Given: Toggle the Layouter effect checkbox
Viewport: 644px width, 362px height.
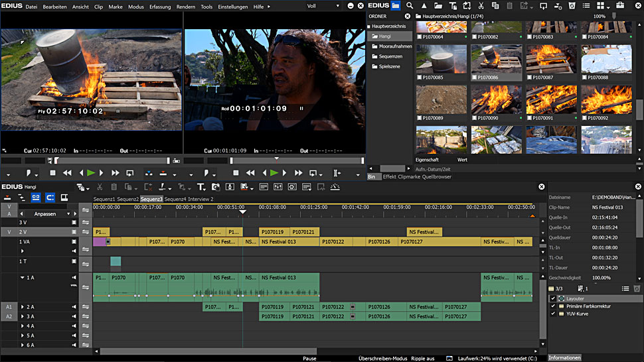Looking at the screenshot, I should point(553,298).
